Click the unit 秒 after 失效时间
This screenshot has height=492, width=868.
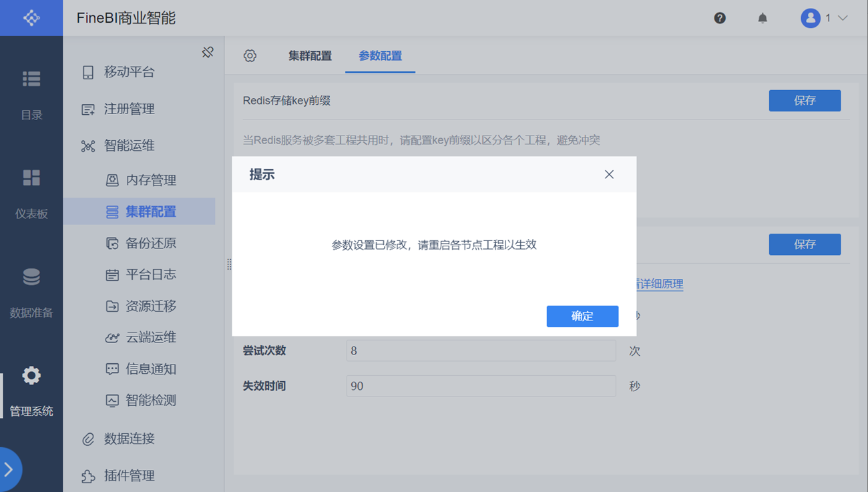click(634, 386)
